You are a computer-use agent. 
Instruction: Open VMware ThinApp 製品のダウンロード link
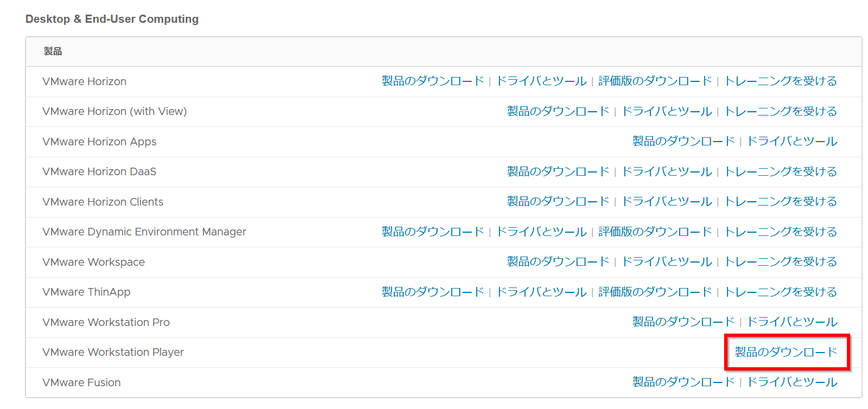(x=433, y=292)
